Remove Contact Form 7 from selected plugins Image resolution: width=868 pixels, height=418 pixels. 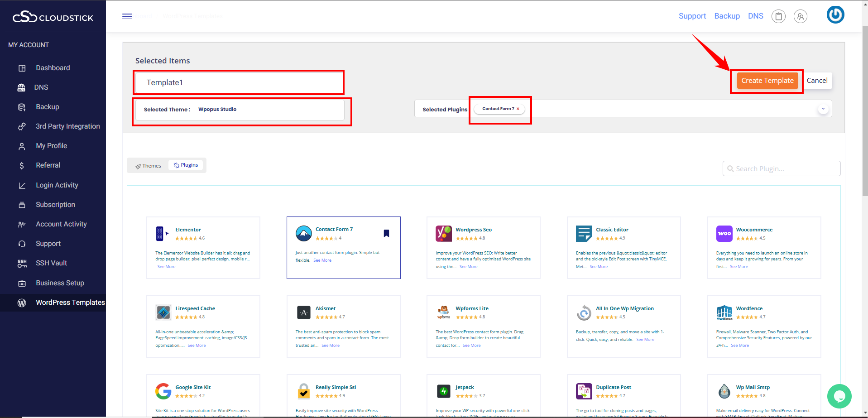(518, 109)
